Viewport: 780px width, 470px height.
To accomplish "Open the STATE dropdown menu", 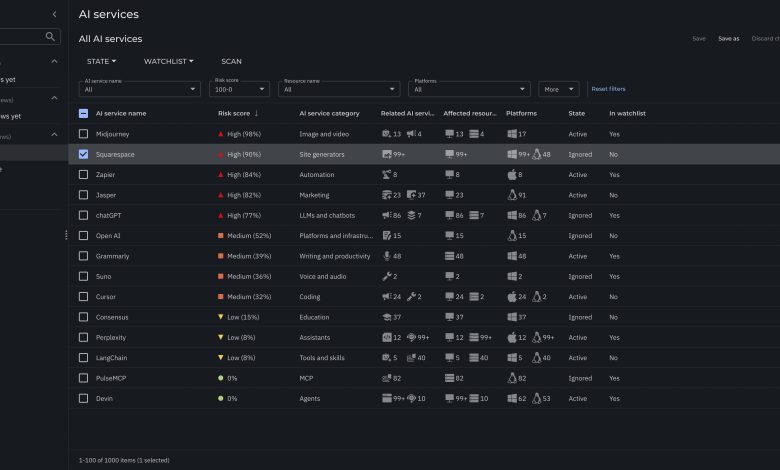I will click(x=101, y=61).
